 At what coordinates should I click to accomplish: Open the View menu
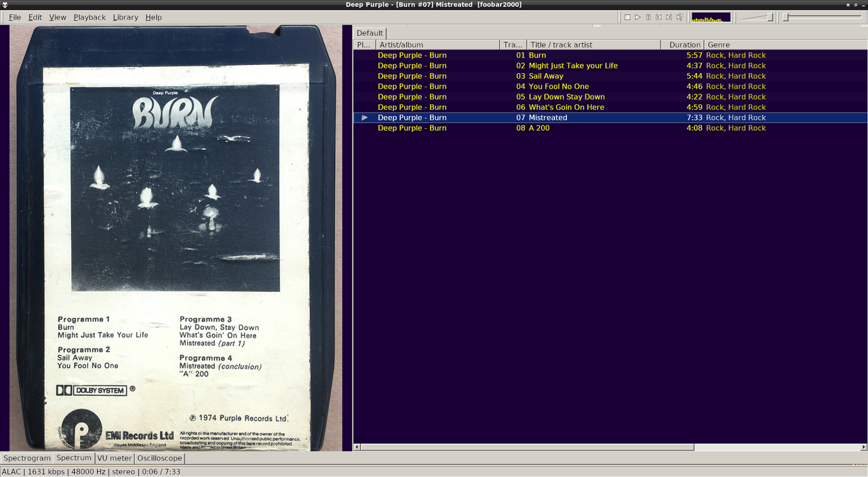[x=58, y=17]
